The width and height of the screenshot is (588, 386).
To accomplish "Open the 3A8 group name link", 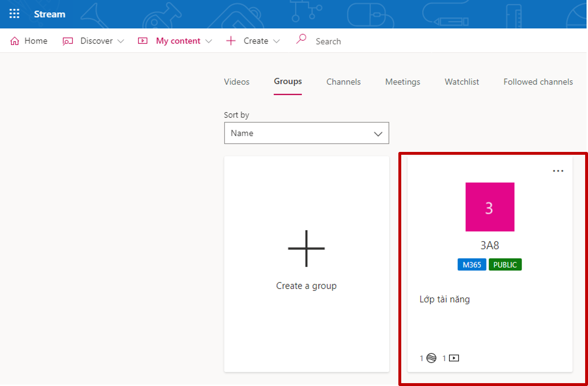I will [490, 246].
